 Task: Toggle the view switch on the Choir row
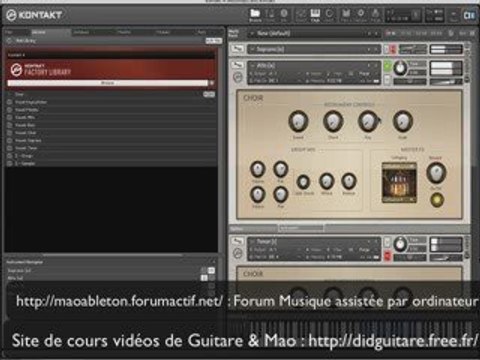pyautogui.click(x=209, y=95)
